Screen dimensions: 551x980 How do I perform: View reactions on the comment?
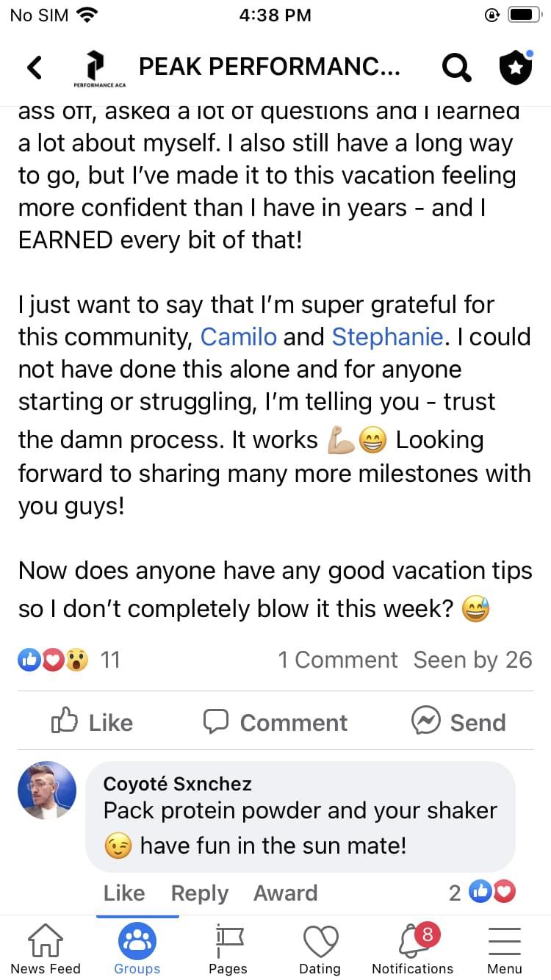pos(491,893)
